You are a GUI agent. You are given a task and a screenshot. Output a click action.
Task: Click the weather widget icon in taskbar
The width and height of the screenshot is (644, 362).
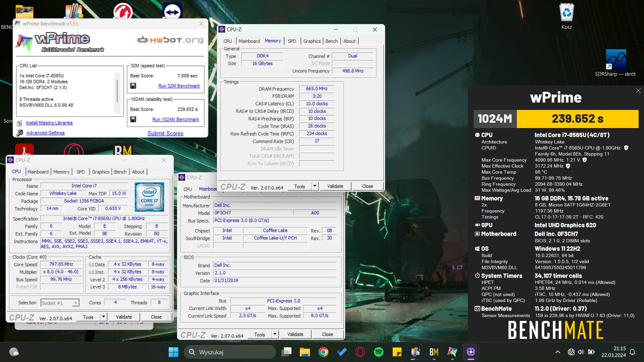coord(14,352)
